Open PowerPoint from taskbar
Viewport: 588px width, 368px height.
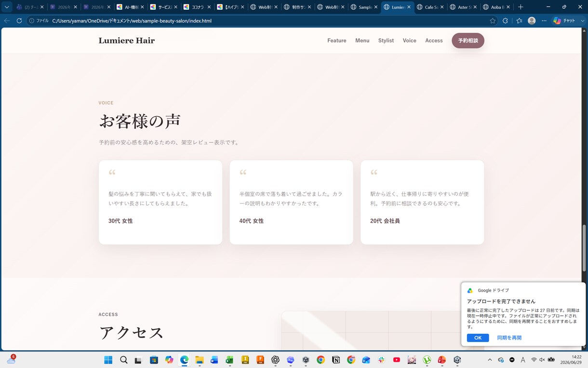coord(442,360)
